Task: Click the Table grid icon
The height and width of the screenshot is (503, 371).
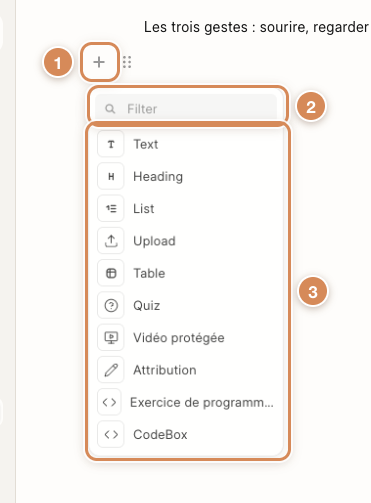Action: [111, 273]
